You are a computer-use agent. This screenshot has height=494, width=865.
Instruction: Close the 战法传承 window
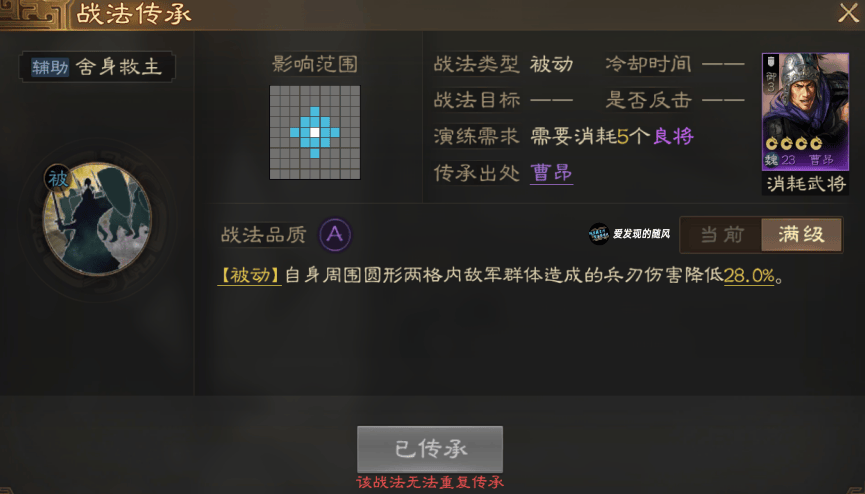pos(848,13)
